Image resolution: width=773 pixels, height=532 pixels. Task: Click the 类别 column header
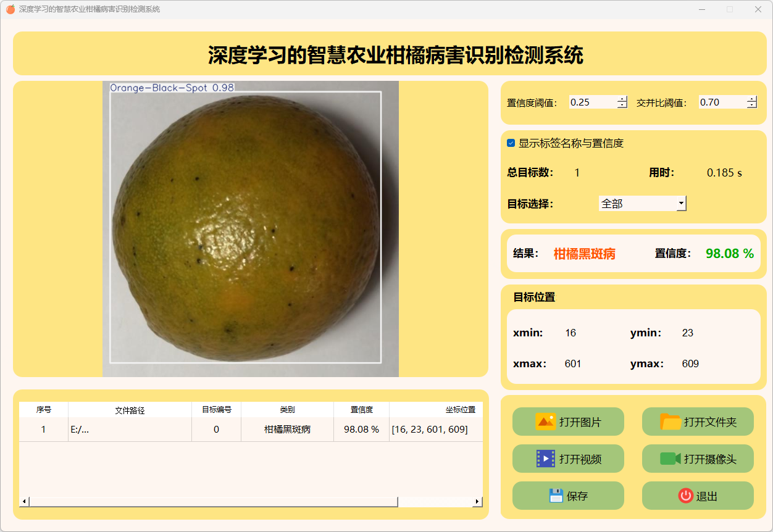coord(288,410)
